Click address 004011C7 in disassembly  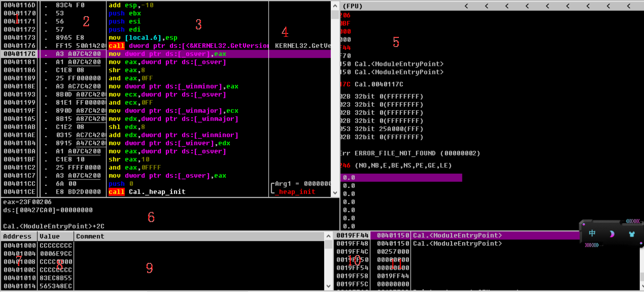click(20, 176)
